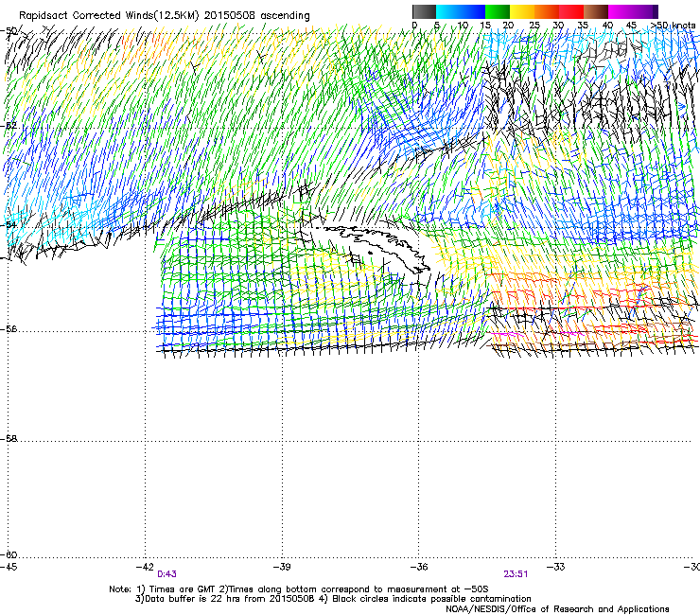The image size is (700, 615).
Task: Click the cyan-blue 5-15 knots legend swatch
Action: pyautogui.click(x=461, y=11)
